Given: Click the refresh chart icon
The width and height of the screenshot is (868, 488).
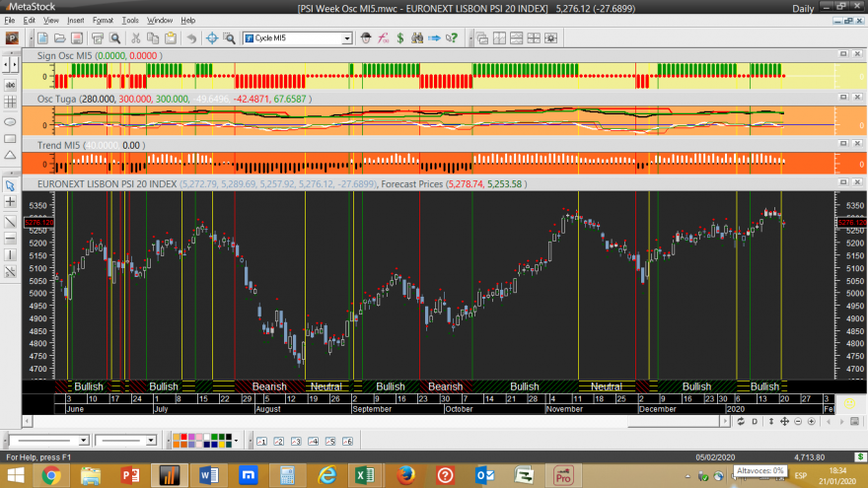Looking at the screenshot, I should click(741, 422).
